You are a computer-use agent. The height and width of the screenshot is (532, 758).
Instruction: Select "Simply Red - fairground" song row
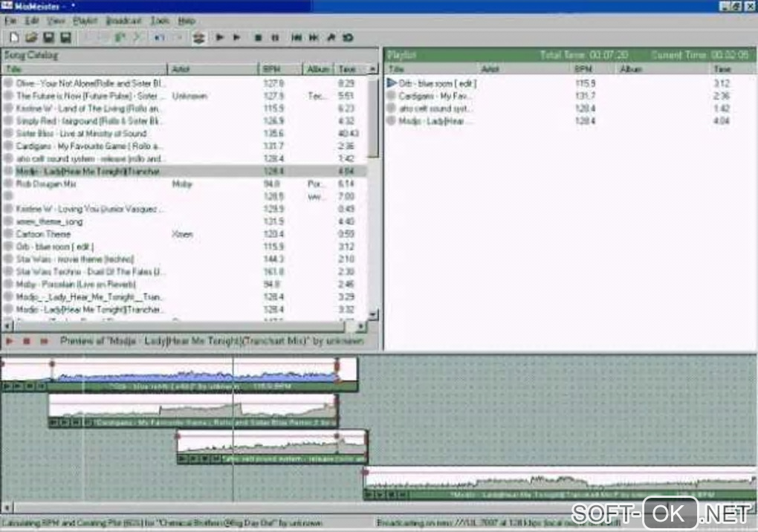tap(184, 121)
